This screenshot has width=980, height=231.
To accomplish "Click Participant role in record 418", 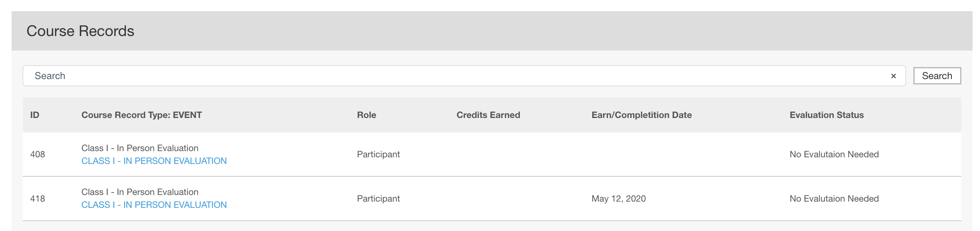I will [x=378, y=199].
